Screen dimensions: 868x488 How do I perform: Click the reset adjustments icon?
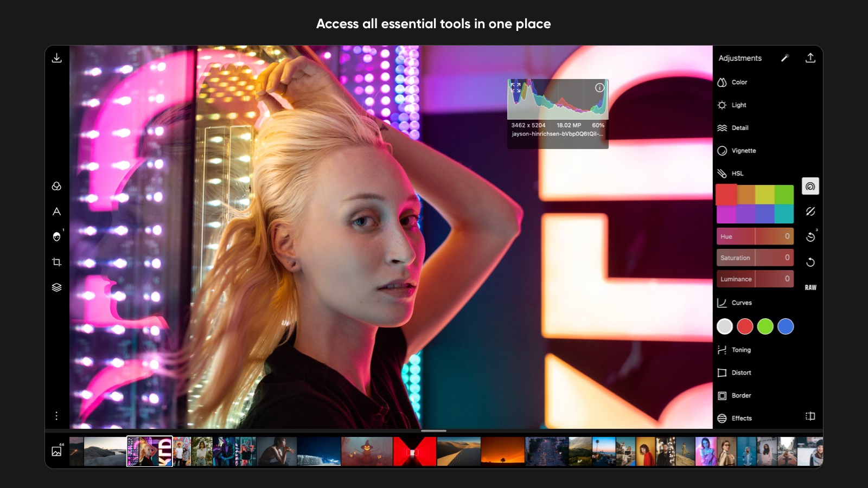point(810,262)
